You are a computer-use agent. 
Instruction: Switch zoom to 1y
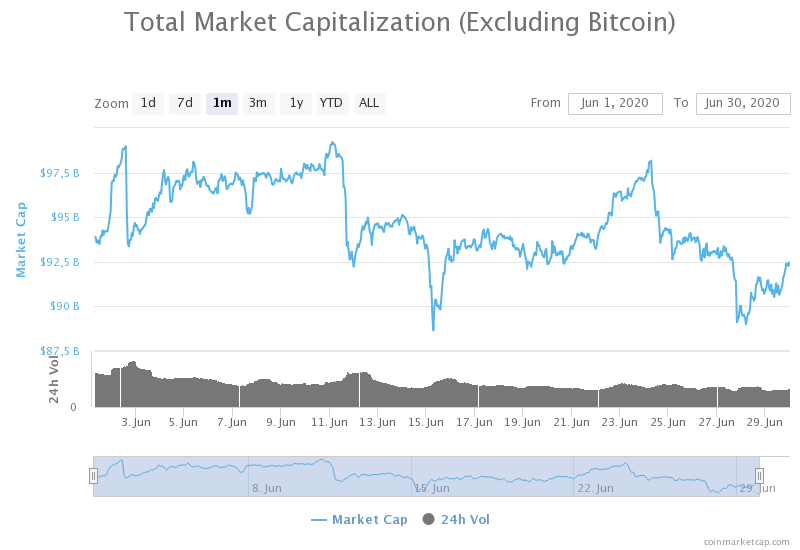point(295,103)
